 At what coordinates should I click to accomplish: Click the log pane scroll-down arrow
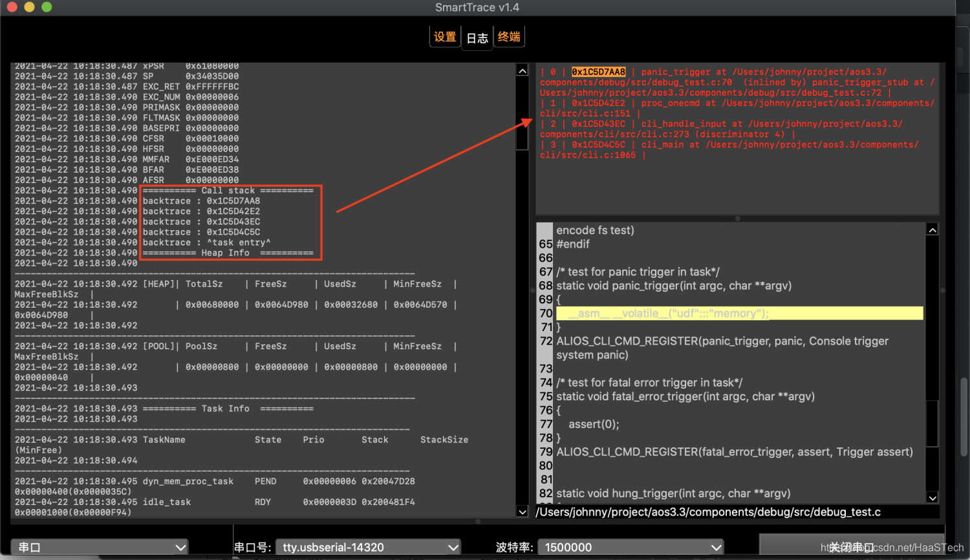click(x=523, y=512)
